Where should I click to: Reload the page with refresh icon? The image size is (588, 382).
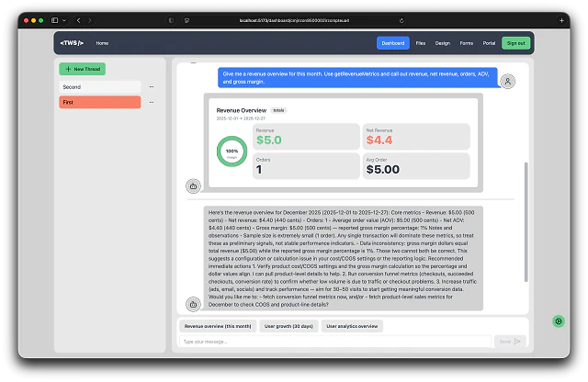tap(401, 20)
